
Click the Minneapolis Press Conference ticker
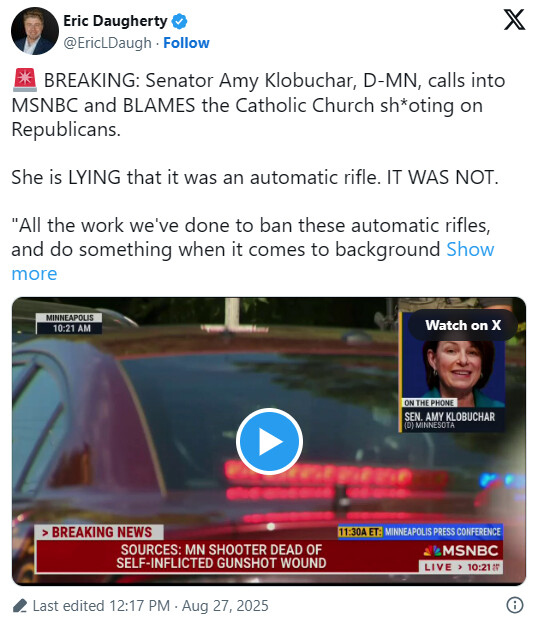(420, 532)
